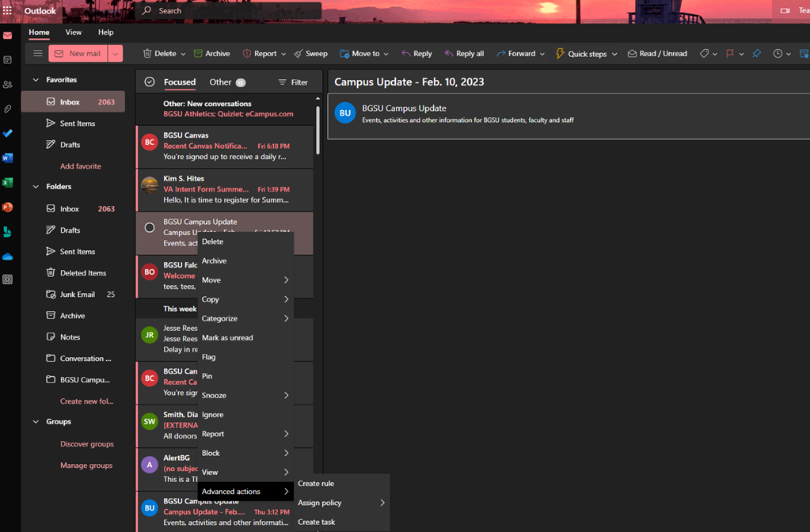Open More apps icon in rail

click(7, 279)
